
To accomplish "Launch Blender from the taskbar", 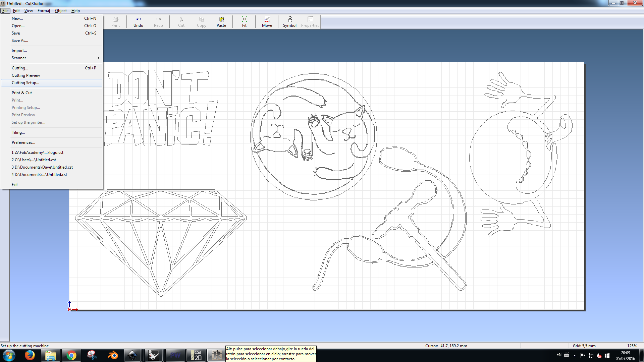I will coord(113,355).
